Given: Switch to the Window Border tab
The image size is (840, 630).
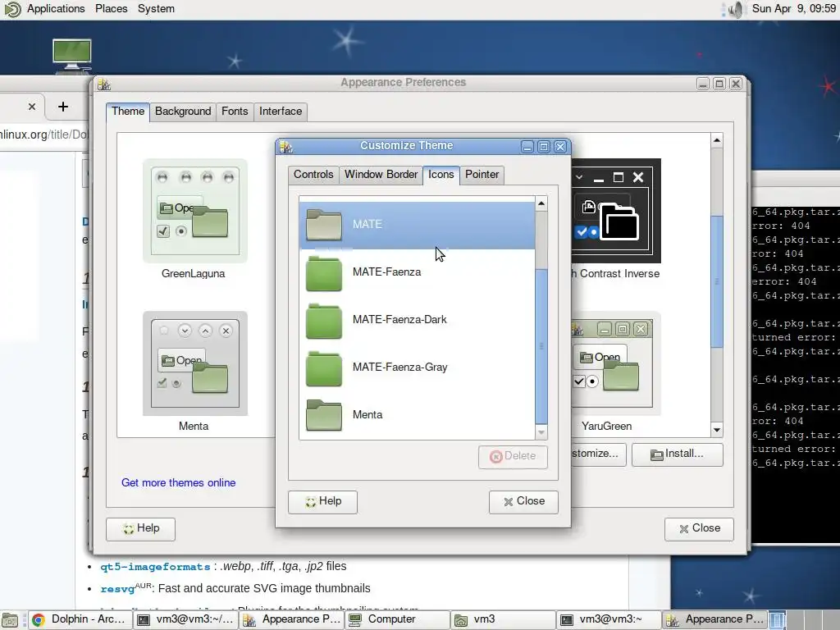Looking at the screenshot, I should point(381,175).
